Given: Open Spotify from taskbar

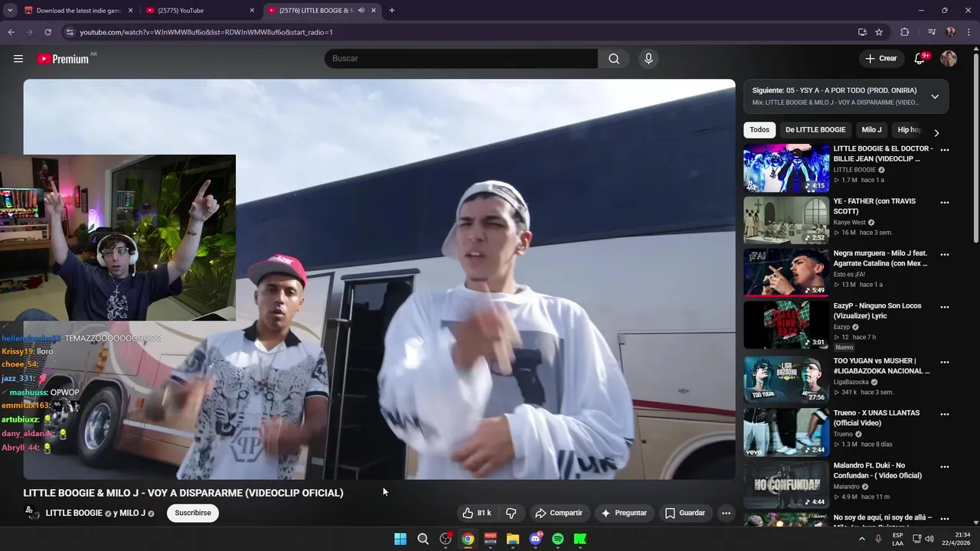Looking at the screenshot, I should tap(558, 539).
